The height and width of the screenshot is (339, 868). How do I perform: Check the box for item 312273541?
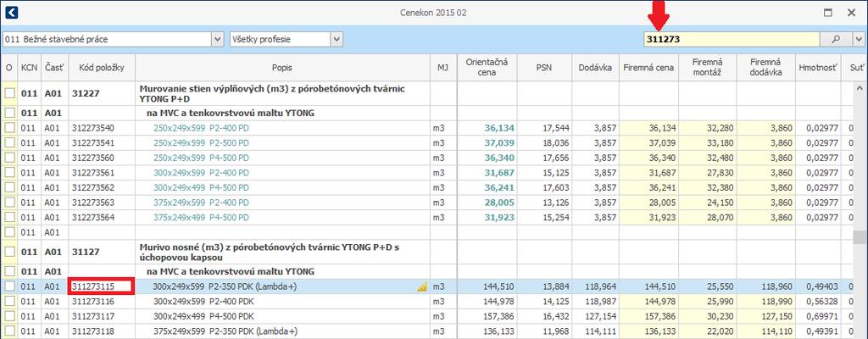(9, 143)
